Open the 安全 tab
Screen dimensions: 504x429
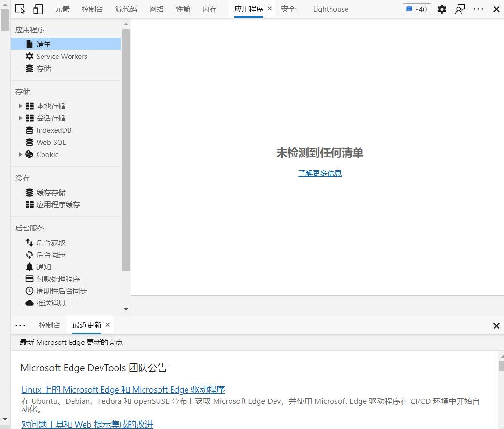[288, 9]
